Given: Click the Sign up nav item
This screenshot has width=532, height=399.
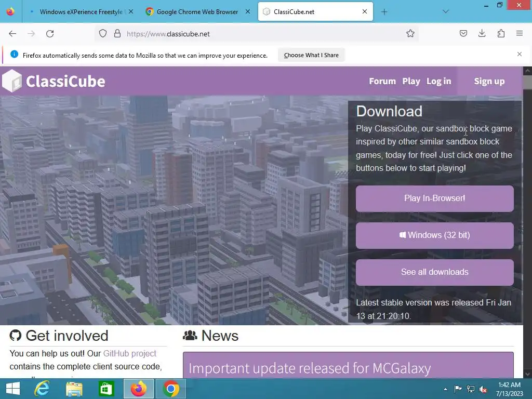Looking at the screenshot, I should click(489, 82).
